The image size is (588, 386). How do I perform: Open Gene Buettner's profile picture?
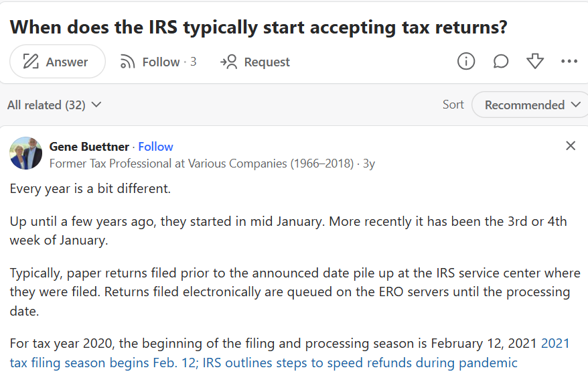25,153
